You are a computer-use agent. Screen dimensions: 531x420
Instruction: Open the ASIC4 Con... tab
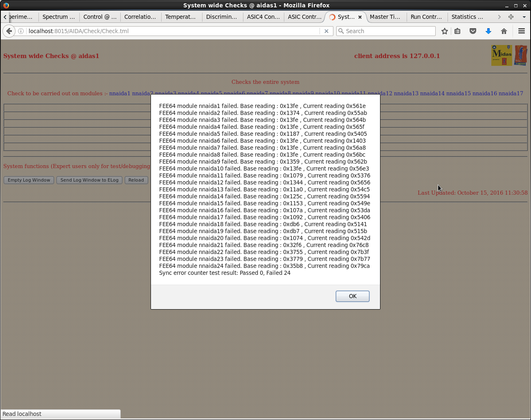[263, 17]
